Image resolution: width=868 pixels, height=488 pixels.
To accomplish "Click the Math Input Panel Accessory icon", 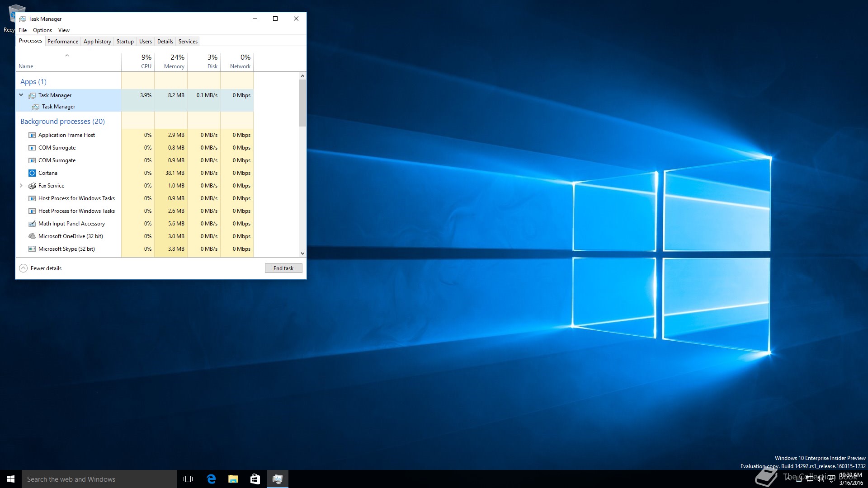I will tap(32, 224).
